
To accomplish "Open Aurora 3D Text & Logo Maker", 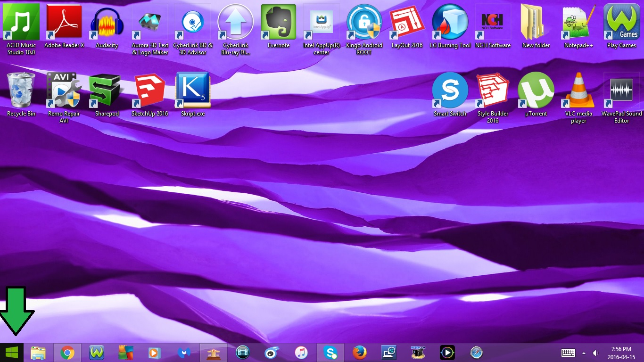I will pyautogui.click(x=150, y=29).
